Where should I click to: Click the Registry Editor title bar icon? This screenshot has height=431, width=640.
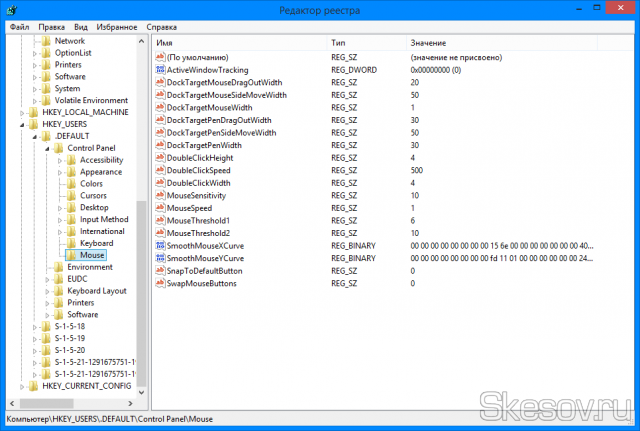point(11,10)
